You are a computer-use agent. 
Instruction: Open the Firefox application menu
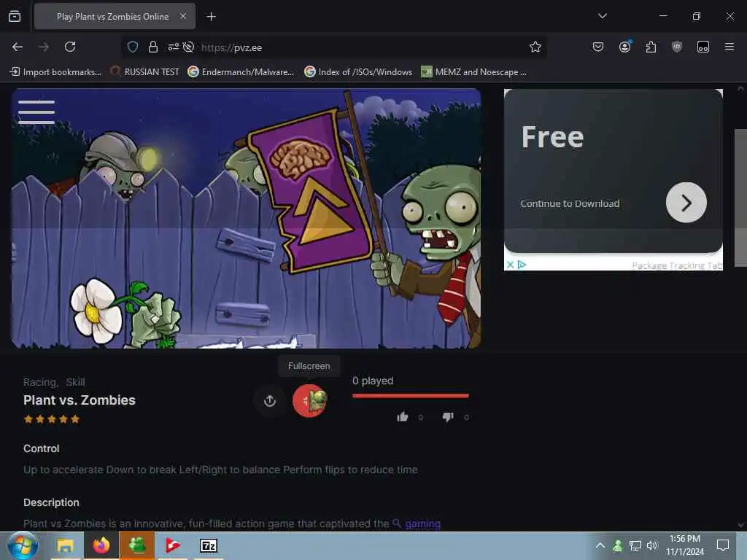click(729, 47)
